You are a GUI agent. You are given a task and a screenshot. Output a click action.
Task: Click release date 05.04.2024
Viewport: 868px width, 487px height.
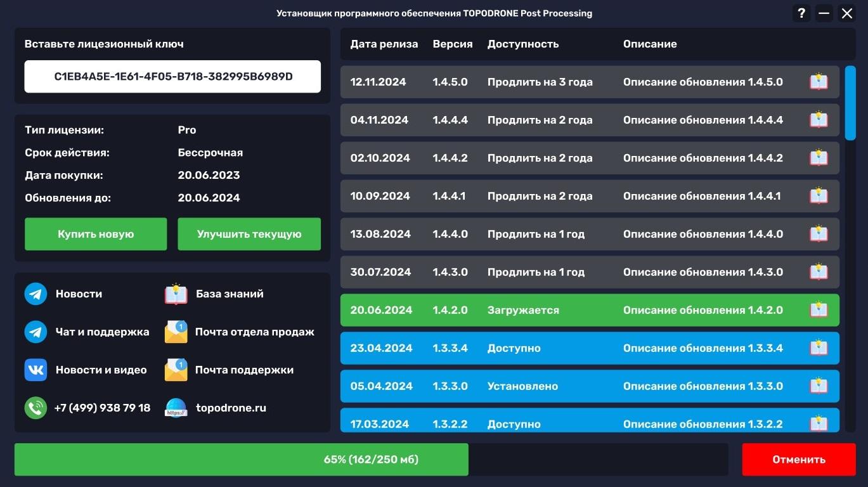381,386
